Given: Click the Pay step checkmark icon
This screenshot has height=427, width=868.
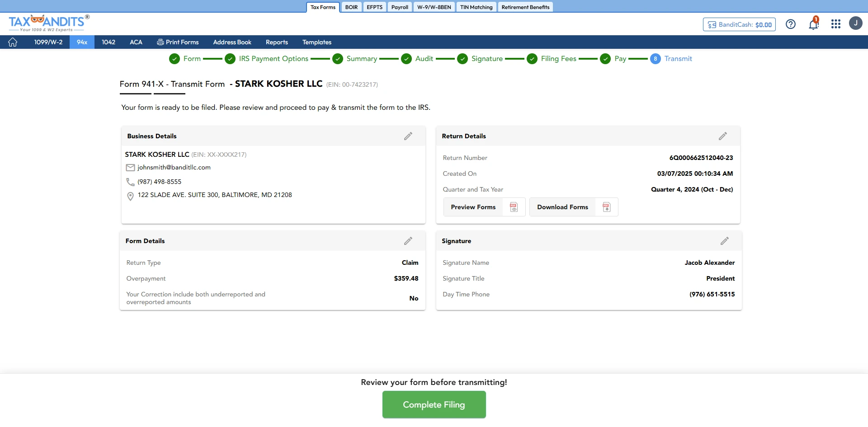Looking at the screenshot, I should coord(605,59).
